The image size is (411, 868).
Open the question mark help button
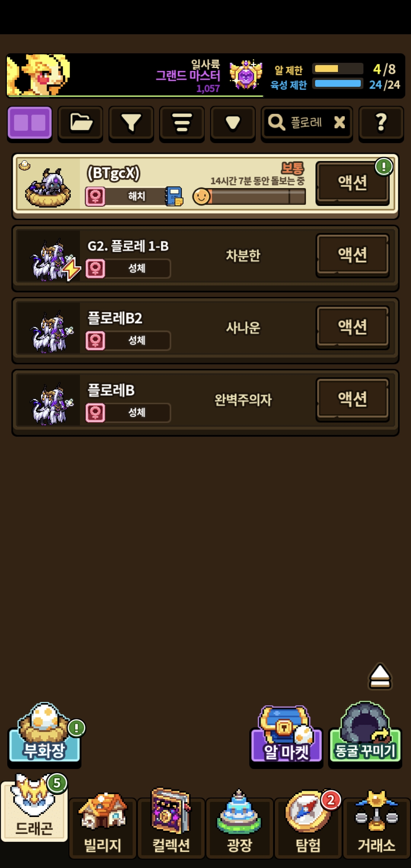pyautogui.click(x=381, y=123)
